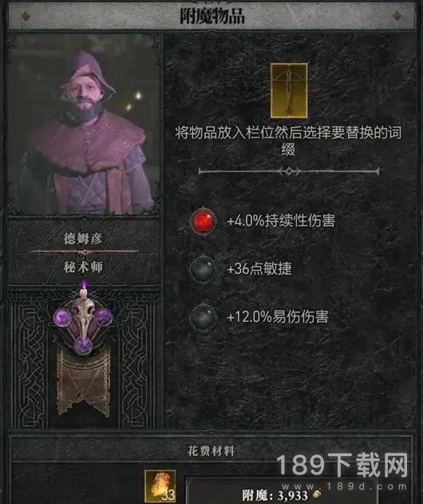Click the +12.0%易伤伤害 affix text
This screenshot has height=504, width=423.
coord(278,317)
